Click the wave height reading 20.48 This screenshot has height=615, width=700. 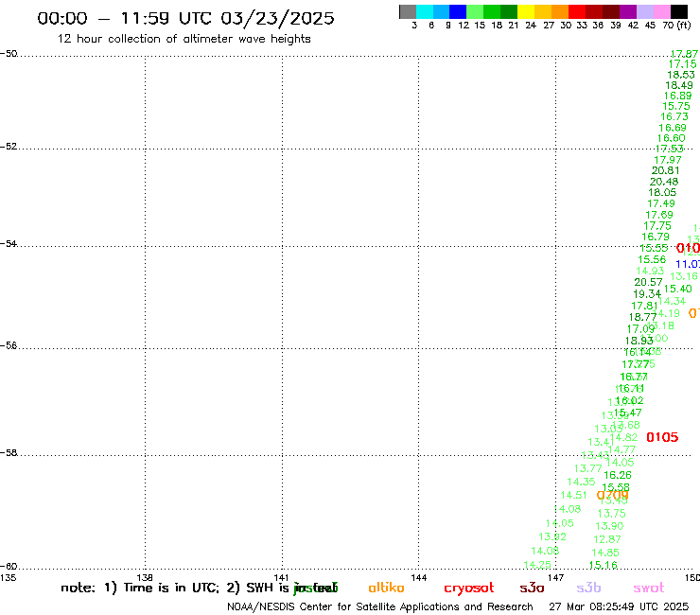pos(664,182)
